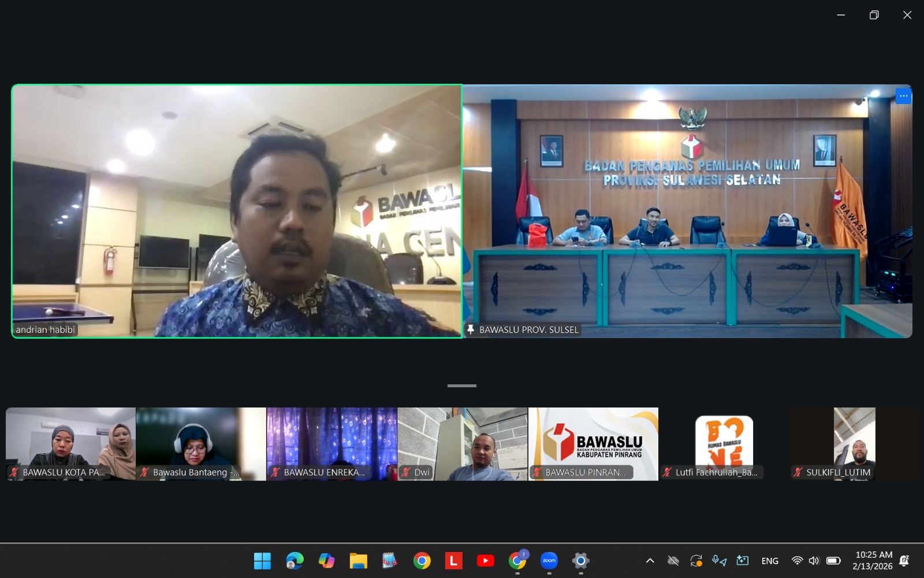Open the clock and date notification panel
Screen dimensions: 924x578
coord(873,561)
